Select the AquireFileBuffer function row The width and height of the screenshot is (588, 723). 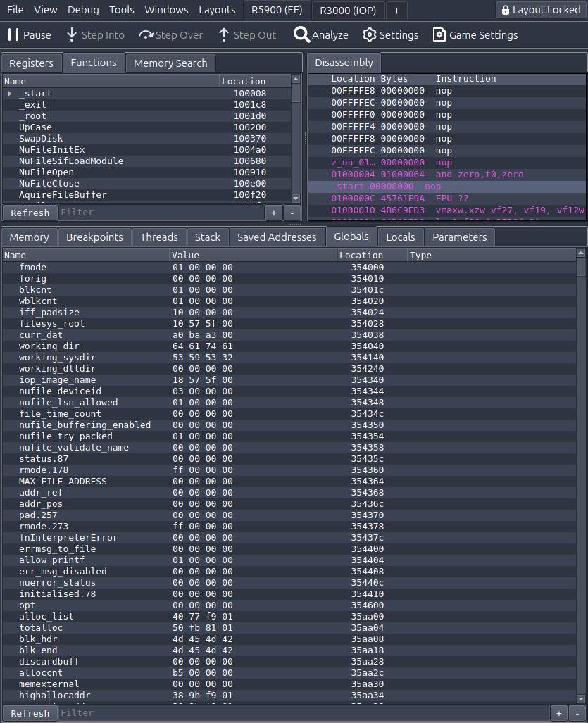(x=146, y=195)
